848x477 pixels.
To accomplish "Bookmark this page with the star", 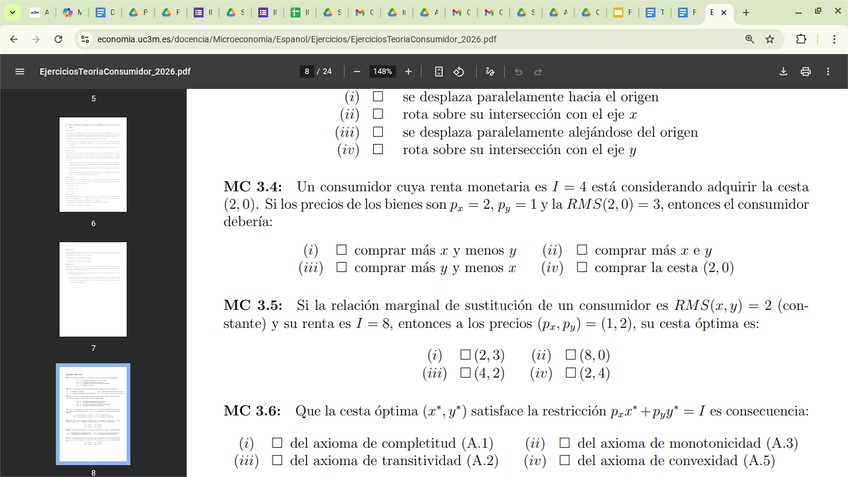I will click(x=770, y=39).
